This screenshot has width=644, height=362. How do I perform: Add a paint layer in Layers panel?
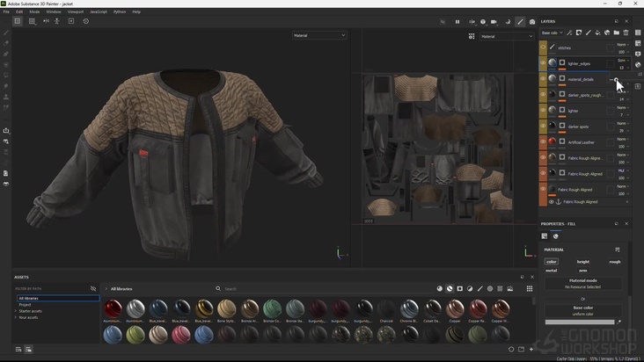tap(589, 33)
